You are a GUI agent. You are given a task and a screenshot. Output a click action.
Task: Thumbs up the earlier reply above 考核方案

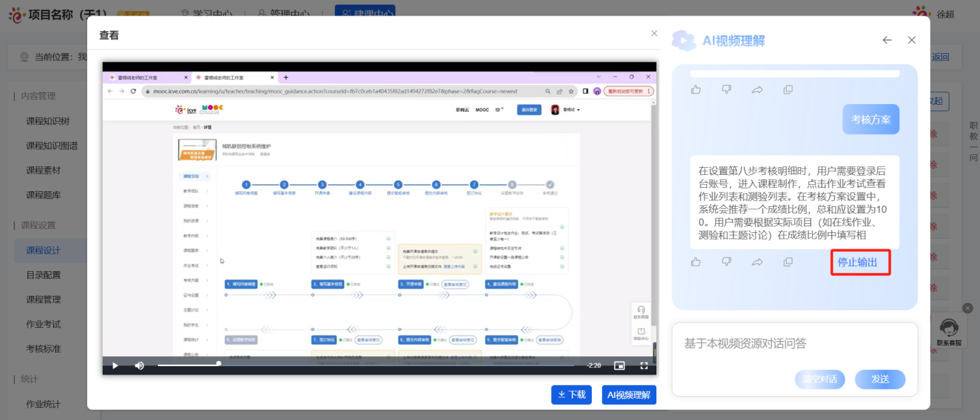click(x=696, y=90)
